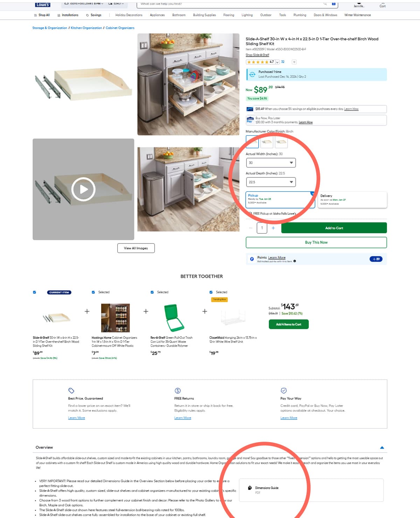Click the Shop All menu icon
The width and height of the screenshot is (420, 518).
[x=35, y=15]
